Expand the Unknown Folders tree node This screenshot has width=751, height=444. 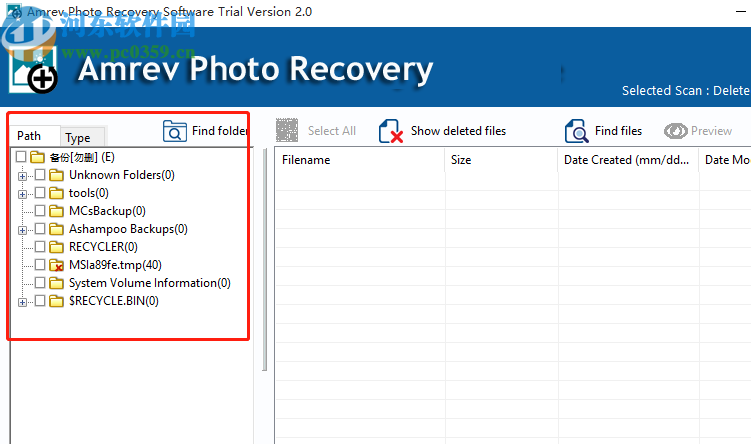(22, 176)
